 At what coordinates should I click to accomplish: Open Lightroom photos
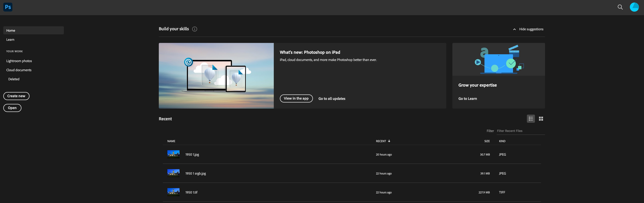point(19,61)
